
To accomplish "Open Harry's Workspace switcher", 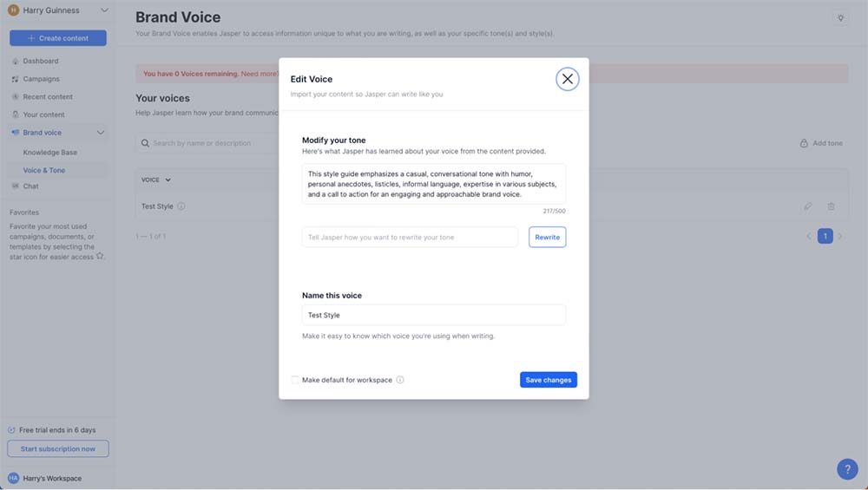I will pos(52,479).
